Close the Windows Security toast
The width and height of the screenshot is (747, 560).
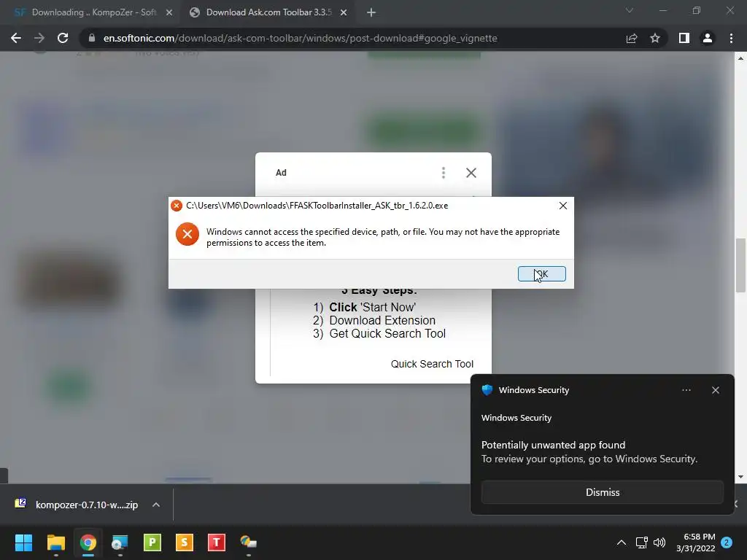click(715, 390)
